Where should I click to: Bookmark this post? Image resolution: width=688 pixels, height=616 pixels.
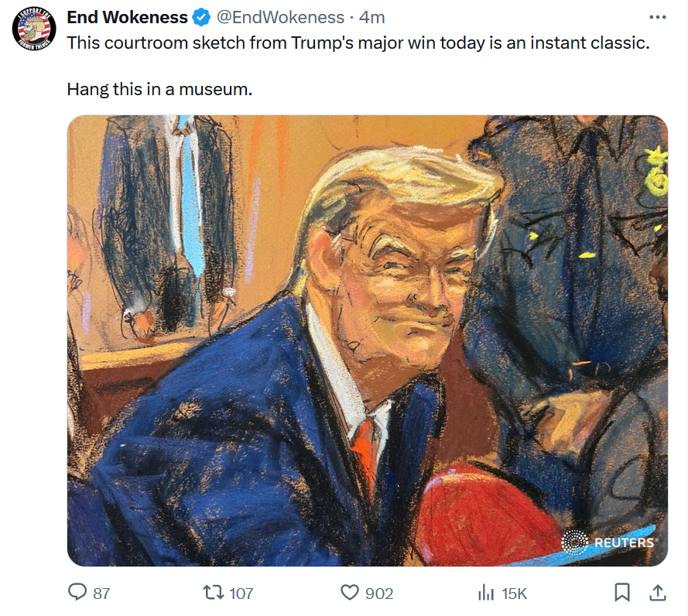click(x=621, y=593)
